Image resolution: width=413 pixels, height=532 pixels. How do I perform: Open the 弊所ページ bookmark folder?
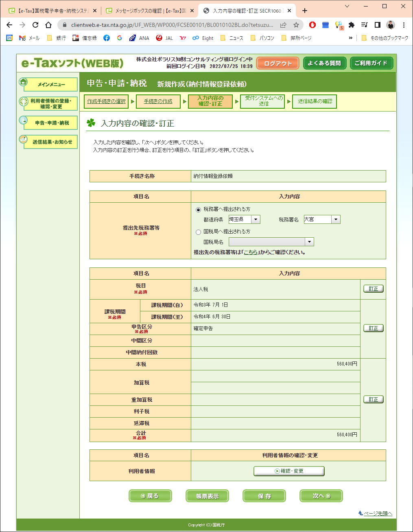[297, 38]
